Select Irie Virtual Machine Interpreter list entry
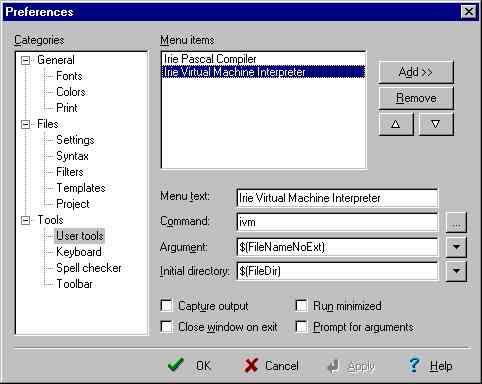Screen dimensions: 482x384 click(263, 72)
